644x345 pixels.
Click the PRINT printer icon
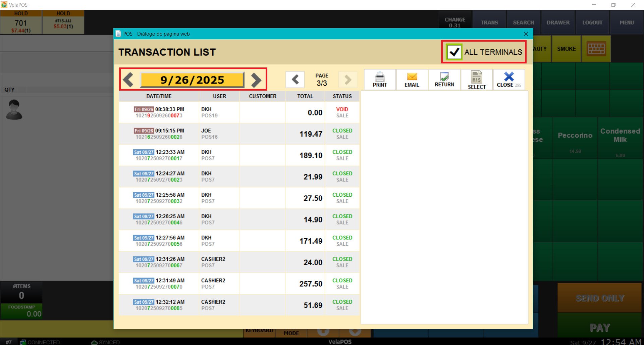pyautogui.click(x=380, y=77)
